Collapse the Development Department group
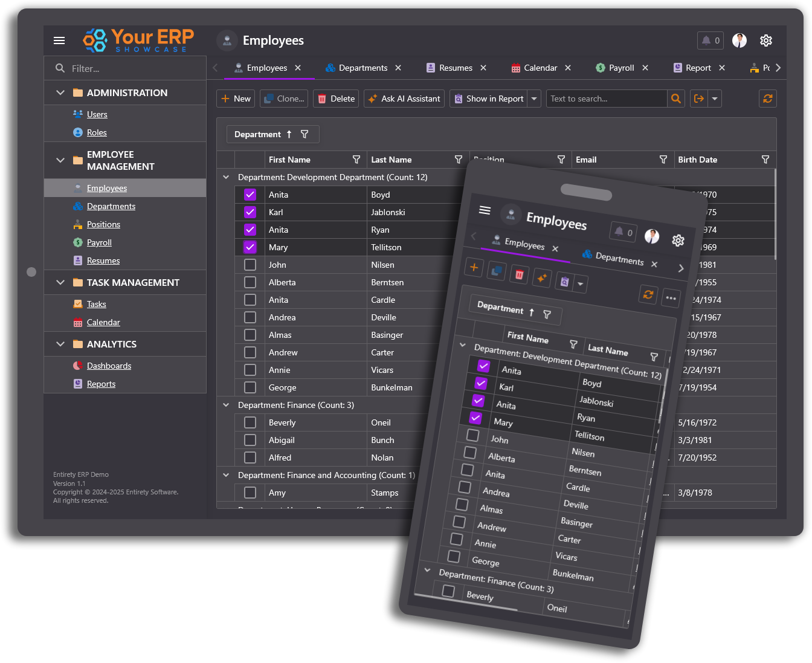The height and width of the screenshot is (663, 812). coord(226,177)
